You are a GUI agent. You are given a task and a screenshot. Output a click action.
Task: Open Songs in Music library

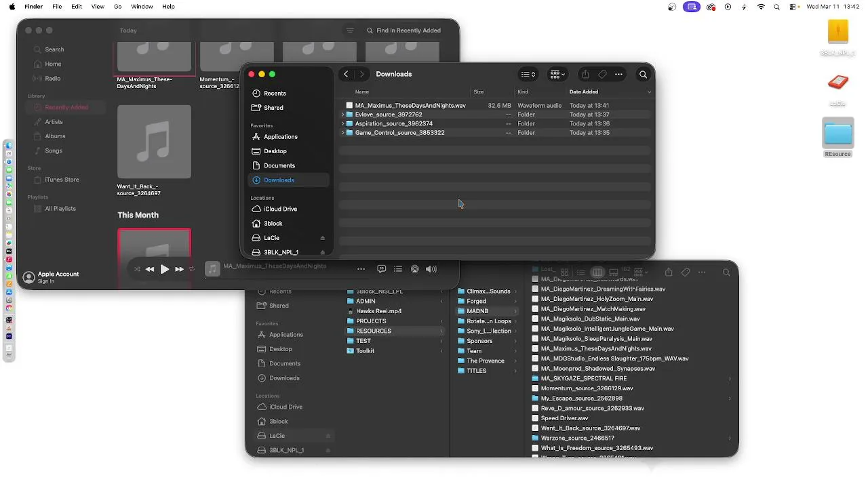coord(54,150)
